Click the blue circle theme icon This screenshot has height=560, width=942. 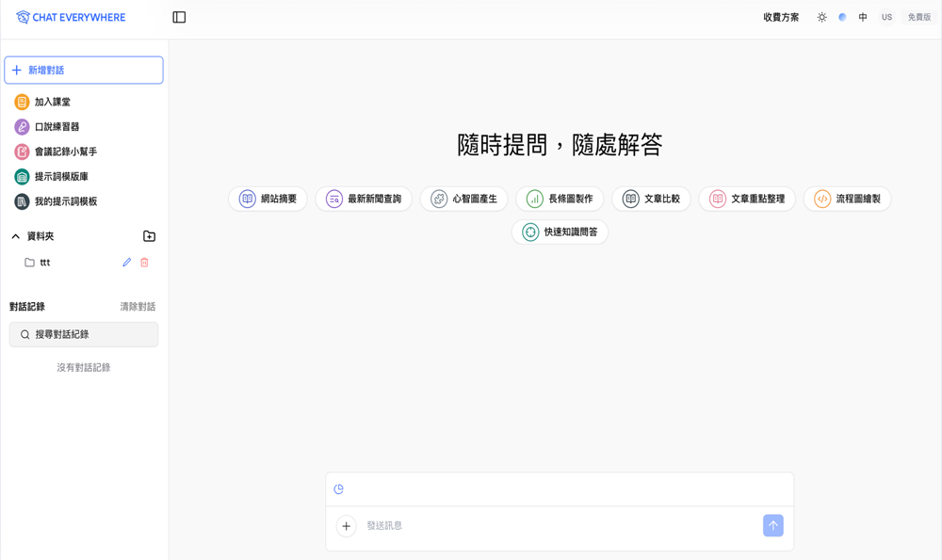pos(842,17)
